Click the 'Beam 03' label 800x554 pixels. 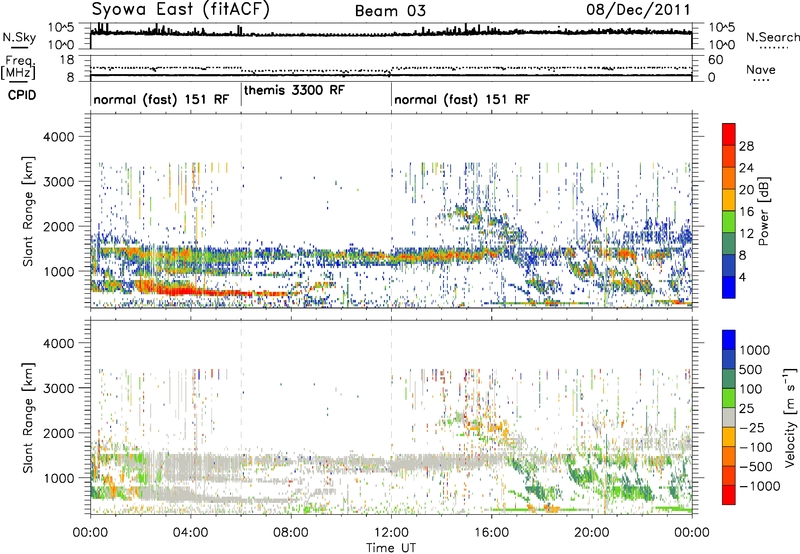coord(390,11)
